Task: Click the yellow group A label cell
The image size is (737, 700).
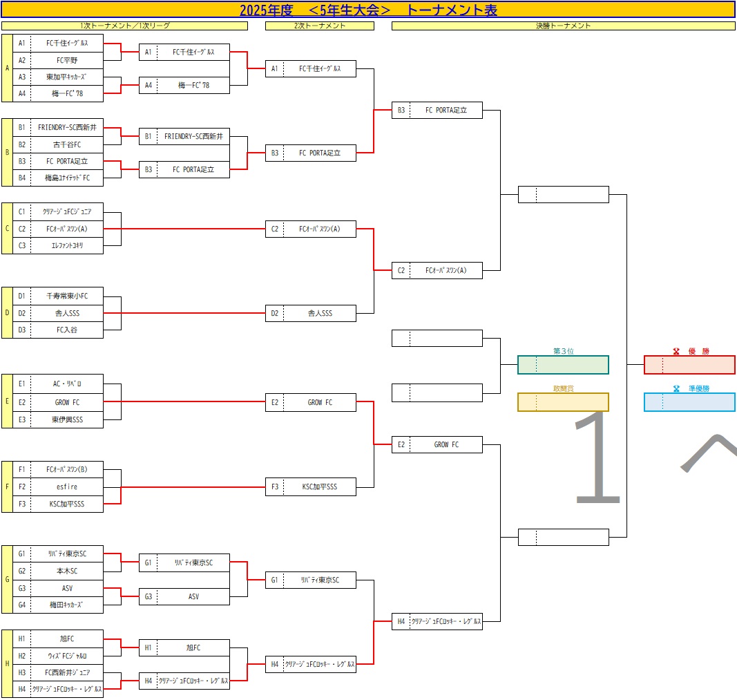Action: pos(7,68)
